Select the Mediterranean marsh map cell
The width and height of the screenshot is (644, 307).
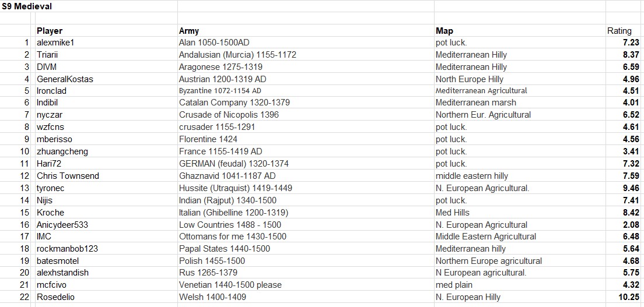click(x=475, y=103)
